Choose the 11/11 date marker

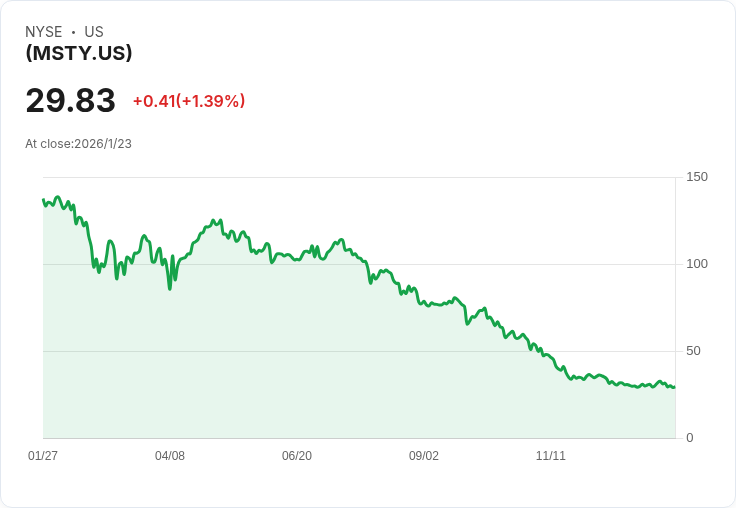[551, 456]
